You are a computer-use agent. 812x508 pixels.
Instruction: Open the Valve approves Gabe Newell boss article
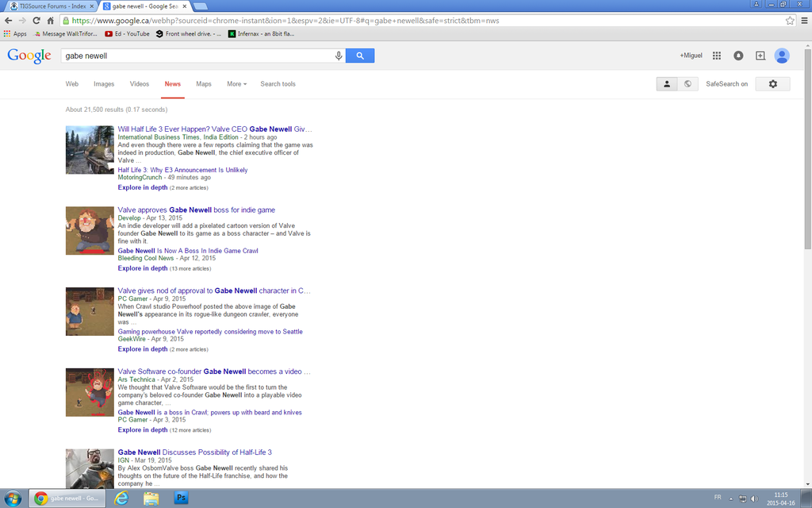[197, 210]
